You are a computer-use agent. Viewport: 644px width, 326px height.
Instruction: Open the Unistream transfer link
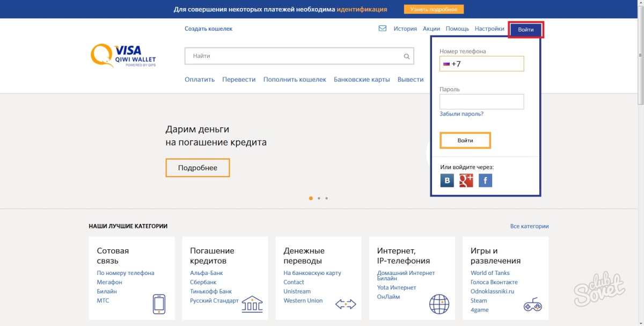pyautogui.click(x=297, y=291)
